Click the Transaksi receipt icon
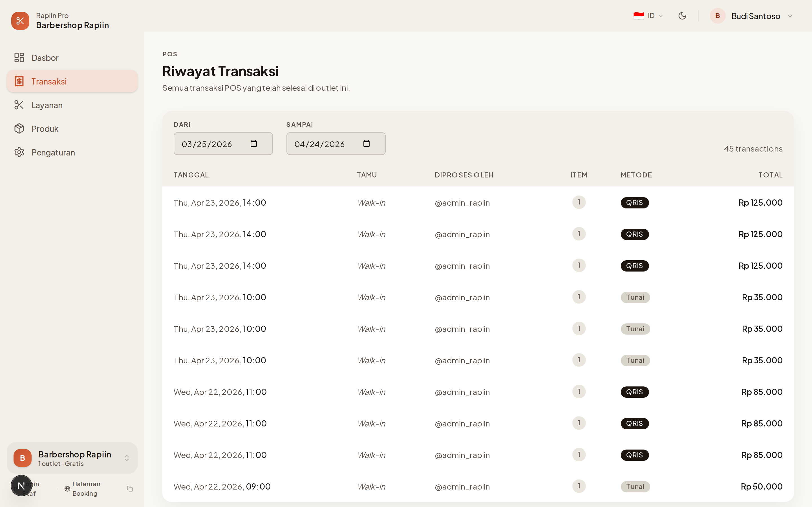 (x=19, y=81)
